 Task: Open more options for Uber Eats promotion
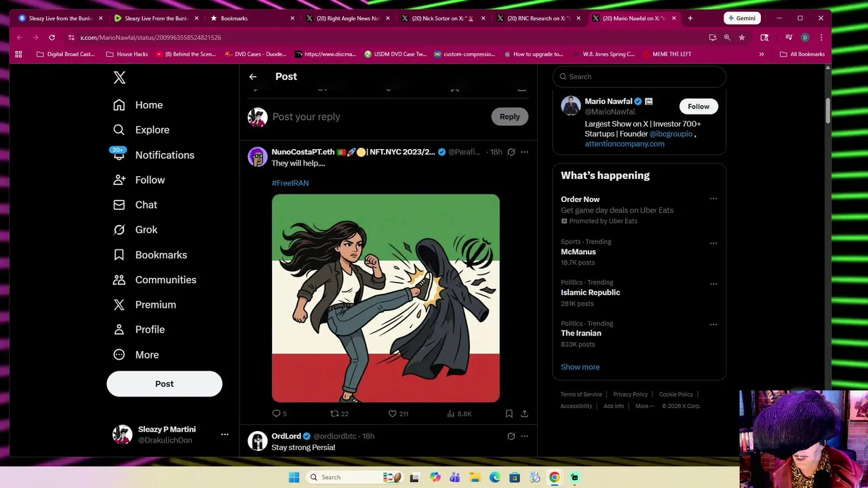(x=713, y=199)
